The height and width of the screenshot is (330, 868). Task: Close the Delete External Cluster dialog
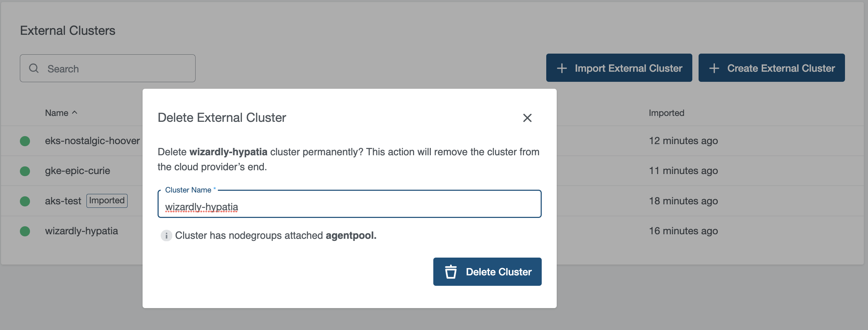coord(527,118)
